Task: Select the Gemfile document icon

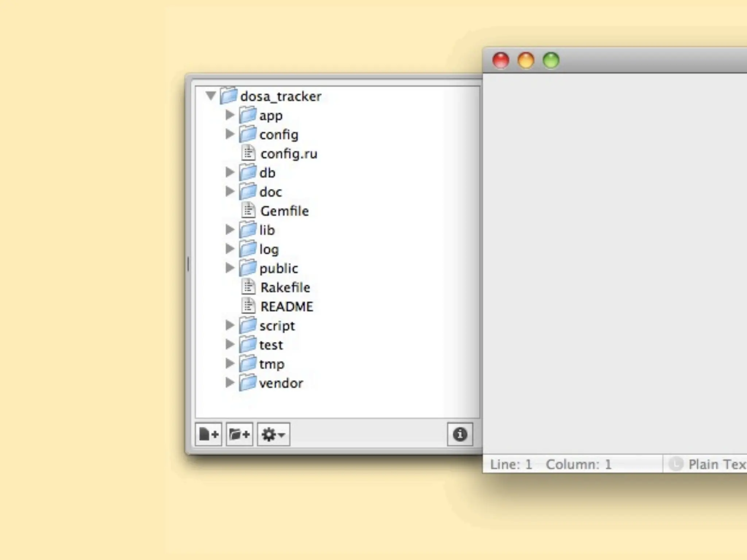Action: click(248, 210)
